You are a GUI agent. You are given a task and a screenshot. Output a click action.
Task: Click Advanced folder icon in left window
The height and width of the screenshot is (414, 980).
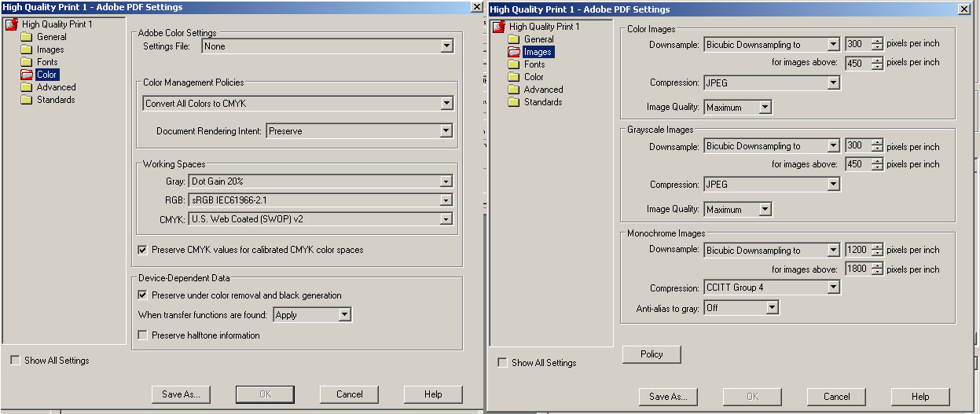26,87
